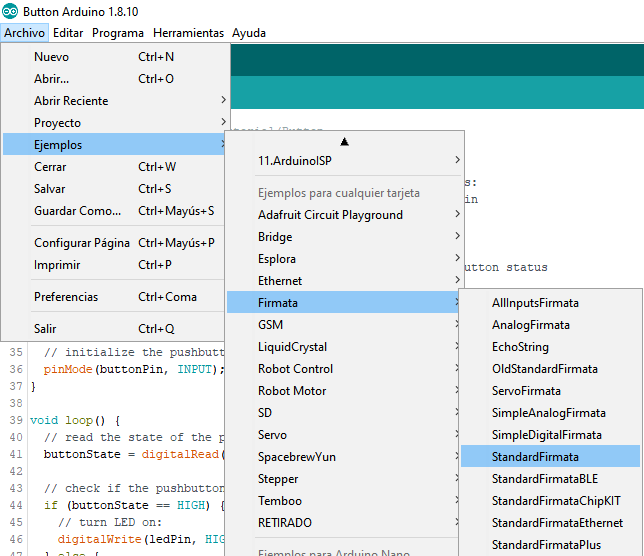
Task: Open the AllInputsFirmata example
Action: 550,303
